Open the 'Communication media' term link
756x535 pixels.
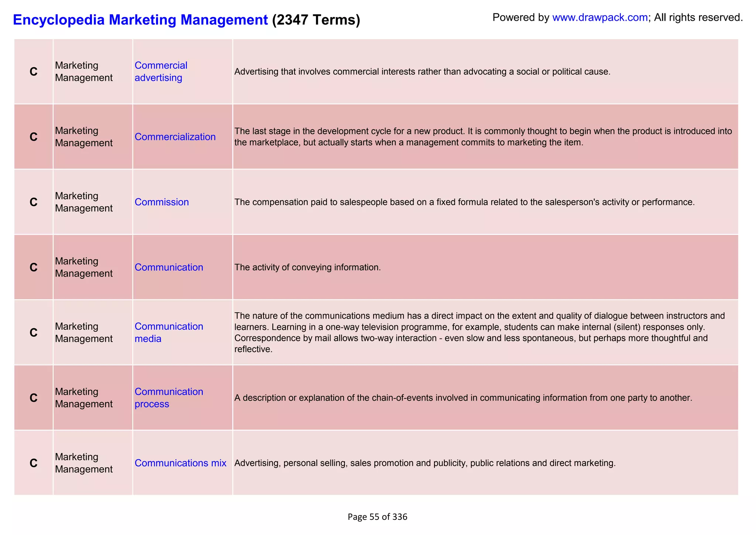click(x=169, y=333)
